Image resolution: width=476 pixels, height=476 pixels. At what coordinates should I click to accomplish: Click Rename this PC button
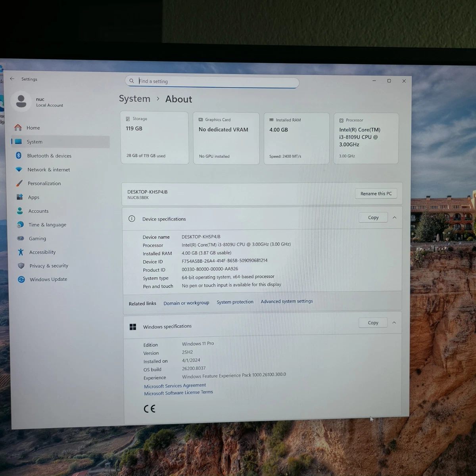[x=376, y=194]
